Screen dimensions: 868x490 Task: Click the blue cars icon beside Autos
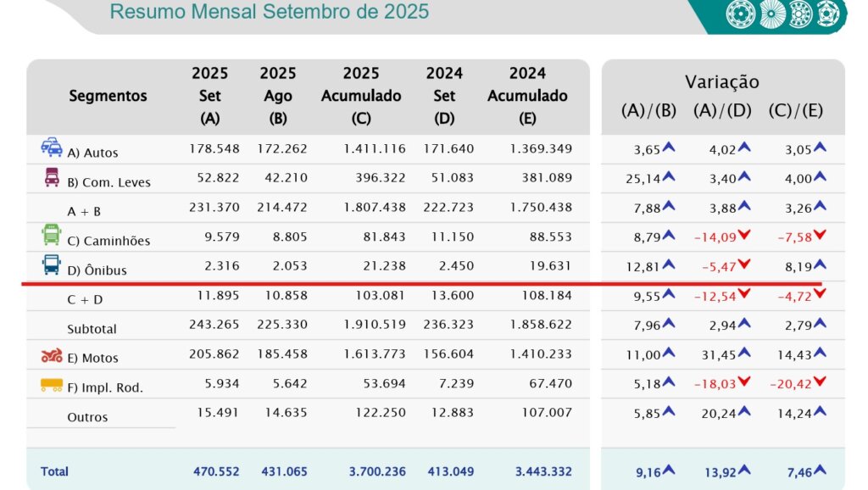tap(52, 147)
